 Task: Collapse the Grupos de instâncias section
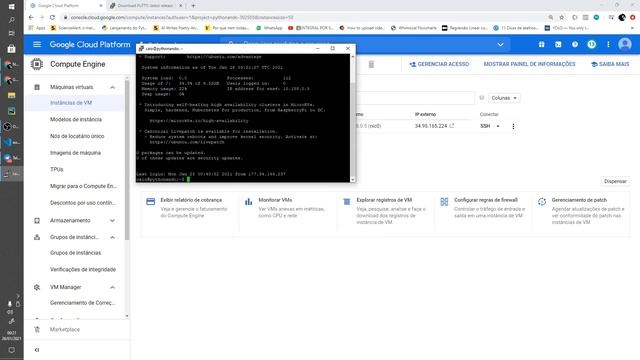112,237
